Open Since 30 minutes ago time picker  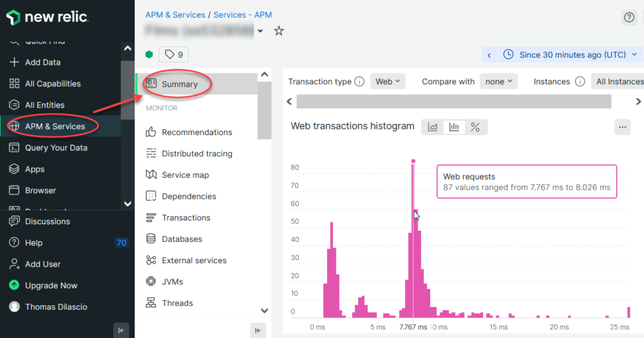click(x=571, y=55)
